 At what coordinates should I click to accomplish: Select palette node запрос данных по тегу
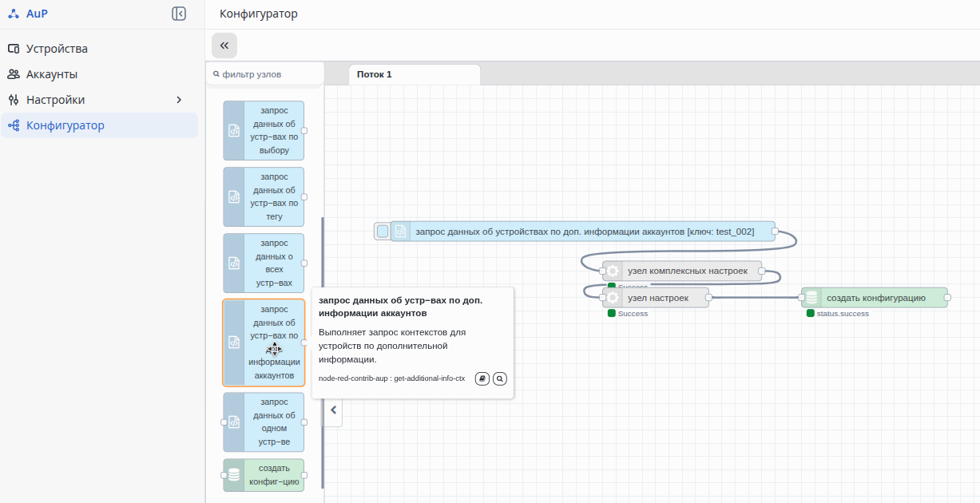pyautogui.click(x=264, y=196)
